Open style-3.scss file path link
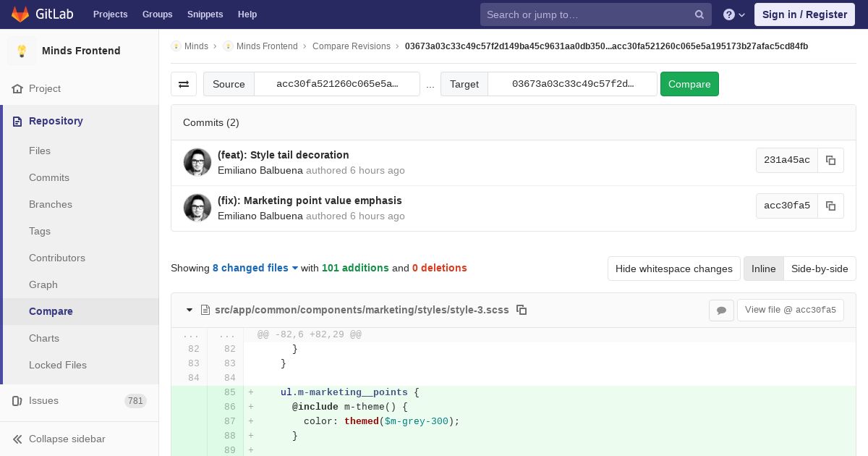The image size is (868, 456). (x=362, y=310)
